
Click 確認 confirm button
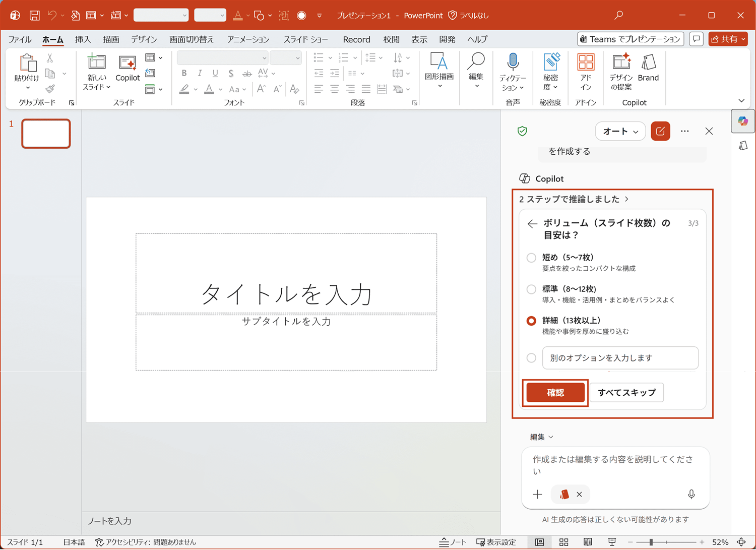pyautogui.click(x=555, y=393)
